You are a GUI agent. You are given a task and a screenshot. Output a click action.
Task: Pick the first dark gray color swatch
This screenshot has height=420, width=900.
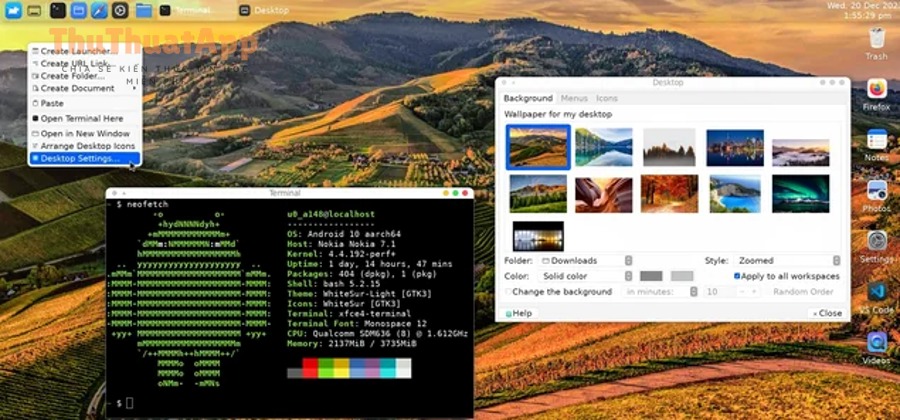(651, 276)
